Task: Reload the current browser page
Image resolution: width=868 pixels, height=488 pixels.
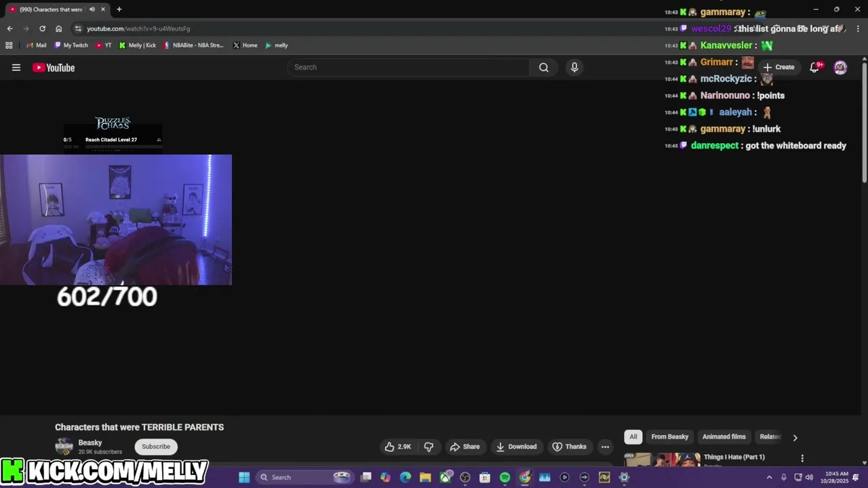Action: (x=42, y=28)
